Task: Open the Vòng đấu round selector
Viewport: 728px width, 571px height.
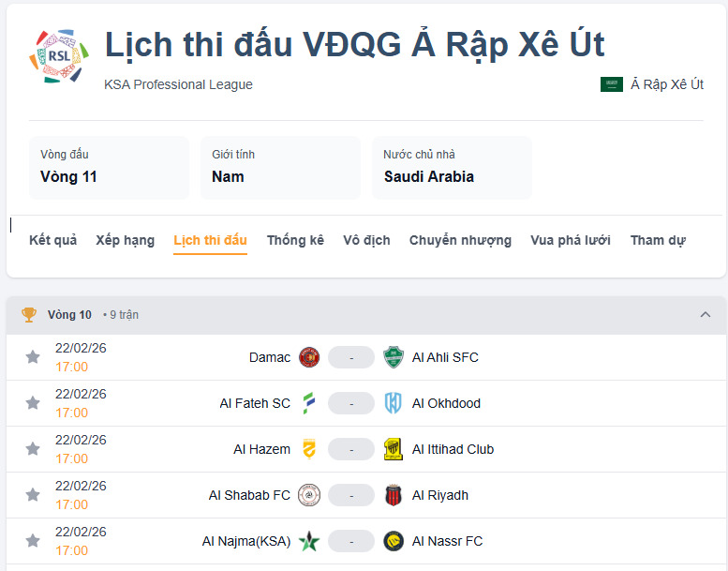Action: point(109,167)
